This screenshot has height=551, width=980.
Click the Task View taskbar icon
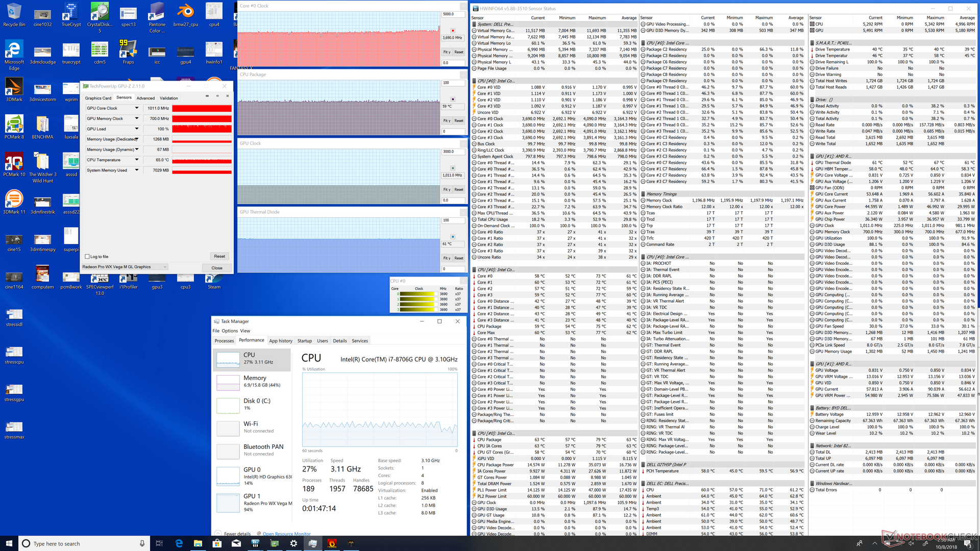(x=159, y=543)
